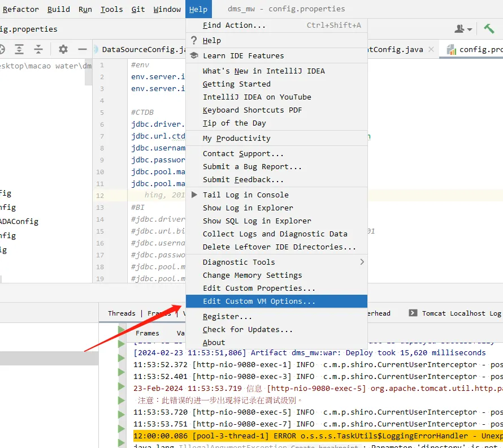Screen dimensions: 503x448
Task: Click the Expand All icon in project panel
Action: pyautogui.click(x=19, y=49)
